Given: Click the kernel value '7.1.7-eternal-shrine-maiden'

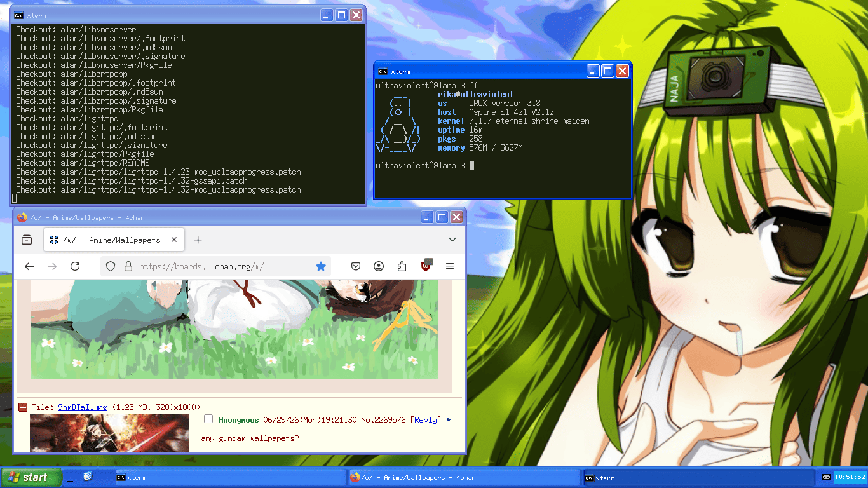Looking at the screenshot, I should 529,121.
